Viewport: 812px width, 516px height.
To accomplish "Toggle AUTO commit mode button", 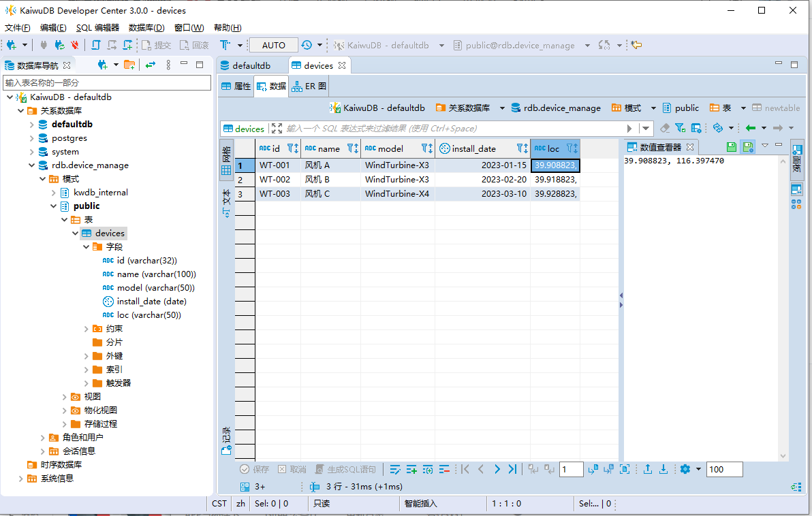I will [x=273, y=45].
